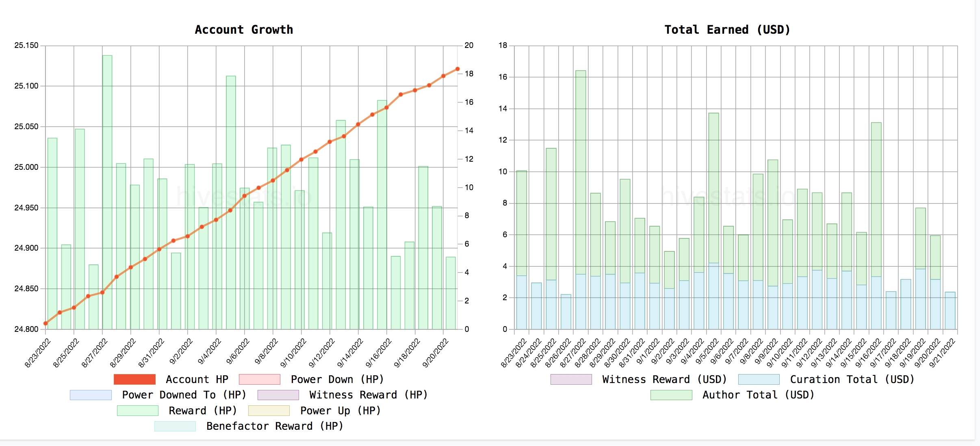Click the 9/20/2022 label on Account Growth axis
This screenshot has height=446, width=980.
click(435, 353)
